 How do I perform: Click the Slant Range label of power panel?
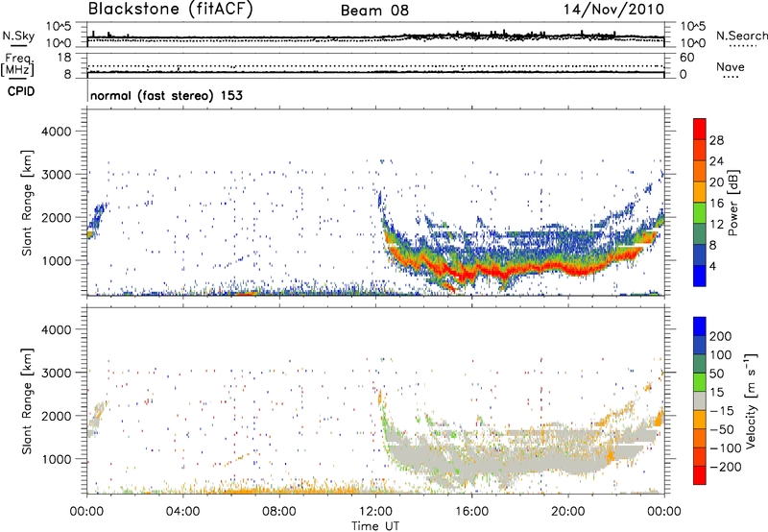(x=27, y=203)
